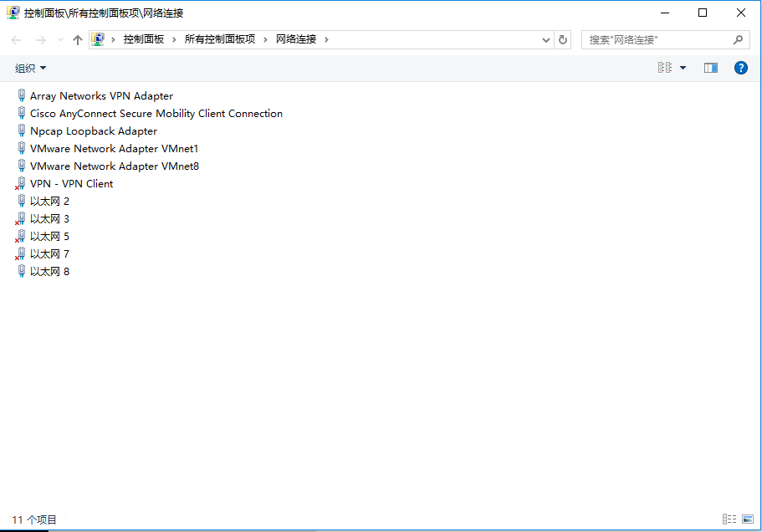Viewport: 762px width, 532px height.
Task: Select the 以太网 3 label
Action: coord(49,218)
